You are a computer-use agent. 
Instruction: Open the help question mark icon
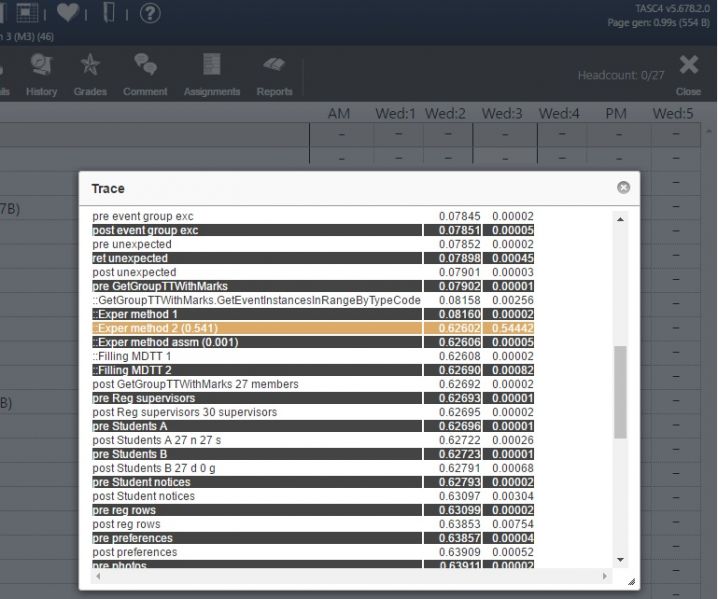tap(150, 13)
